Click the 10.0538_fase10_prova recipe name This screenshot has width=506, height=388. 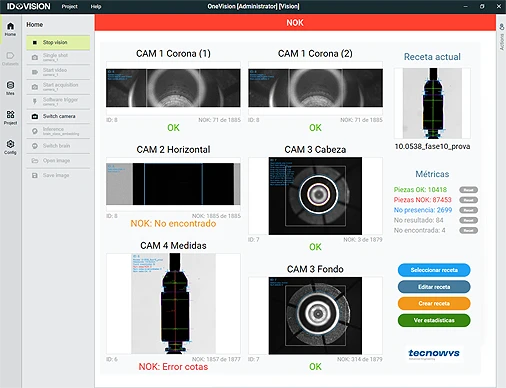432,146
